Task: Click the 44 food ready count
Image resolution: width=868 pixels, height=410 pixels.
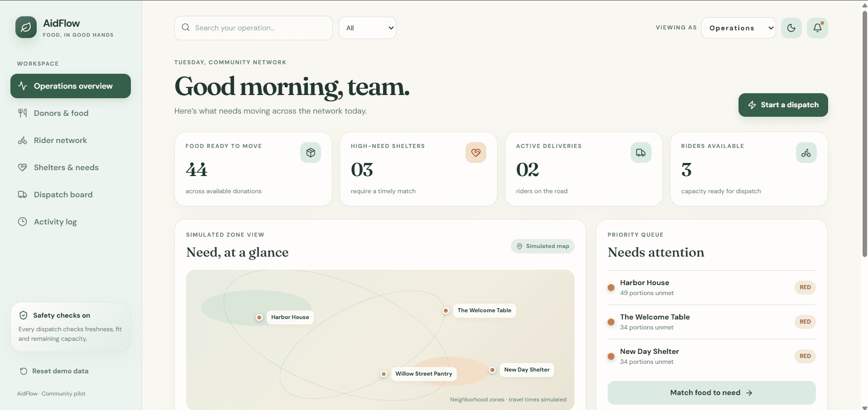Action: 197,170
